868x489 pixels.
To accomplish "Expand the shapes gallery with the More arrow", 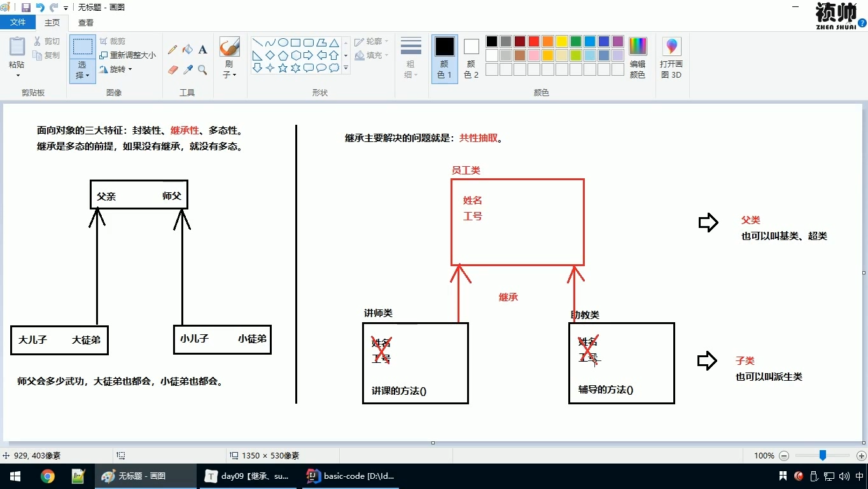I will [x=346, y=67].
